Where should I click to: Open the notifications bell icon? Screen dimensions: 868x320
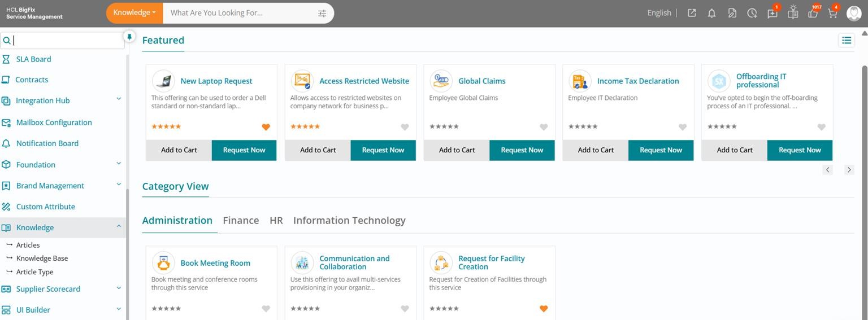(711, 13)
